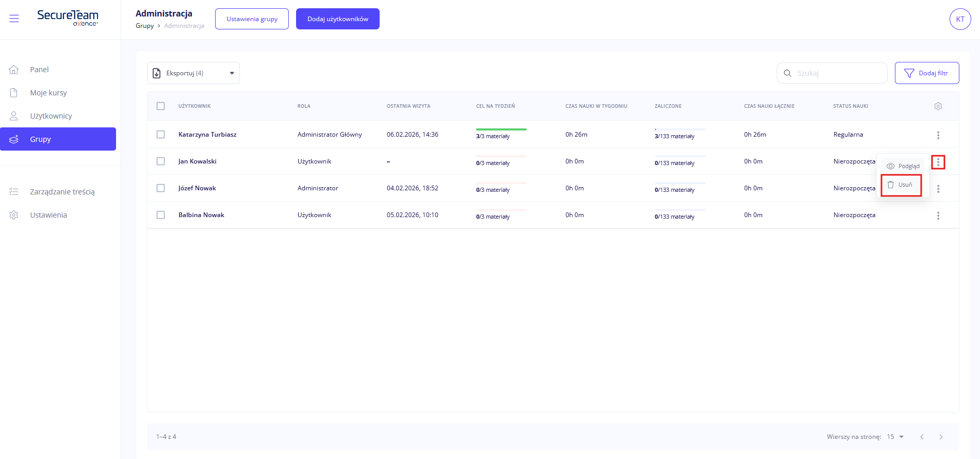
Task: Open the KT user avatar menu
Action: (x=960, y=19)
